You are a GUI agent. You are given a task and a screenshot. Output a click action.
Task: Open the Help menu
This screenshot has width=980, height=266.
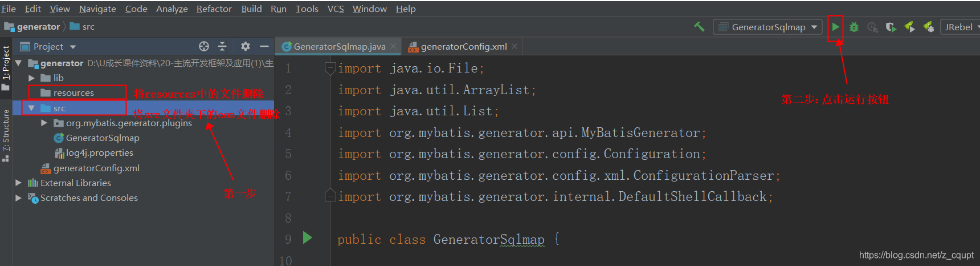click(406, 9)
